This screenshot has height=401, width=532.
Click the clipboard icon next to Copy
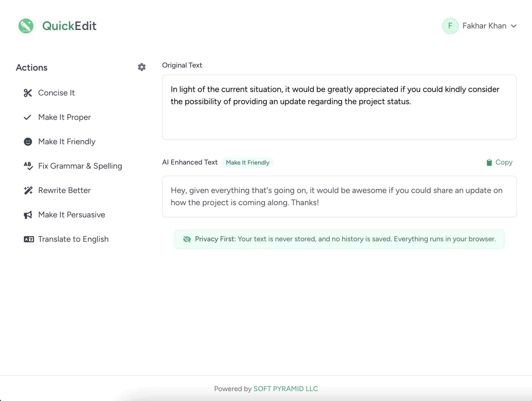pyautogui.click(x=489, y=162)
